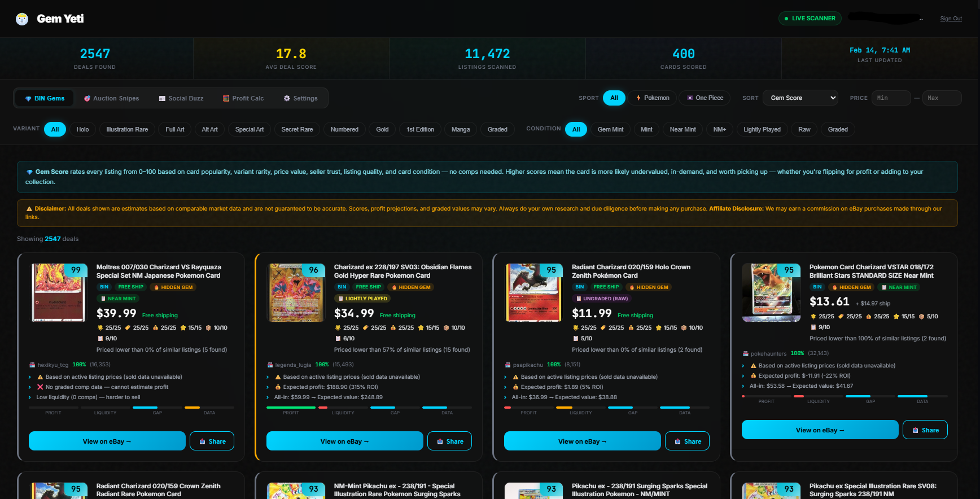Viewport: 980px width, 499px height.
Task: Click the Hidden Gem badge on Moltres card
Action: click(x=173, y=287)
